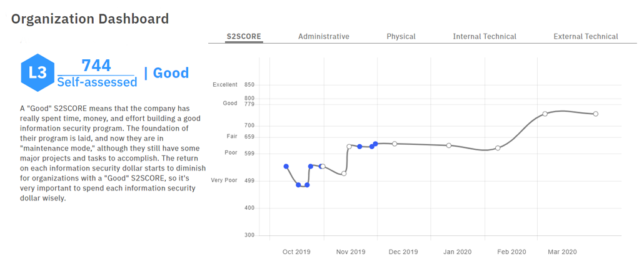Select the white data point just after Dec 2019 gridline
Image resolution: width=644 pixels, height=264 pixels.
coord(395,144)
